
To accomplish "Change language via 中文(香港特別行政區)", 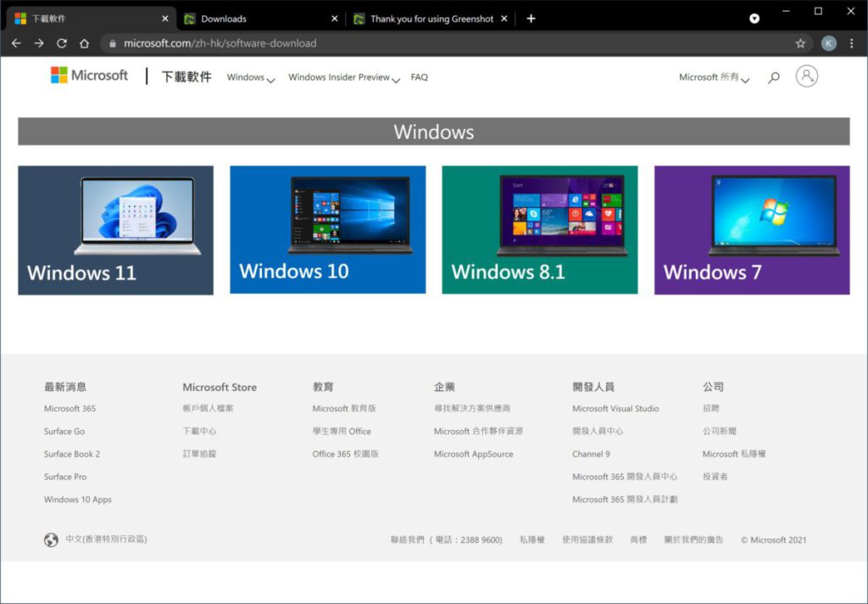I will click(x=106, y=540).
